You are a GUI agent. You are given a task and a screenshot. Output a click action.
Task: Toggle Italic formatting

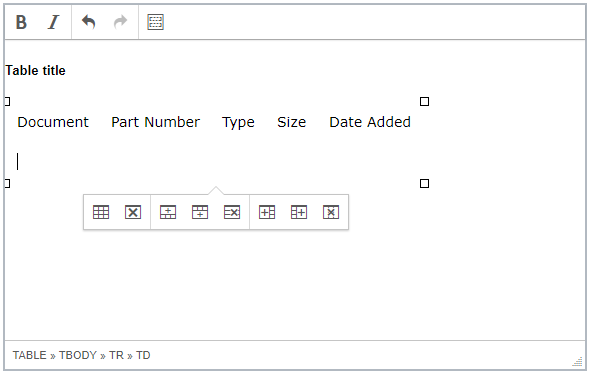click(x=54, y=22)
